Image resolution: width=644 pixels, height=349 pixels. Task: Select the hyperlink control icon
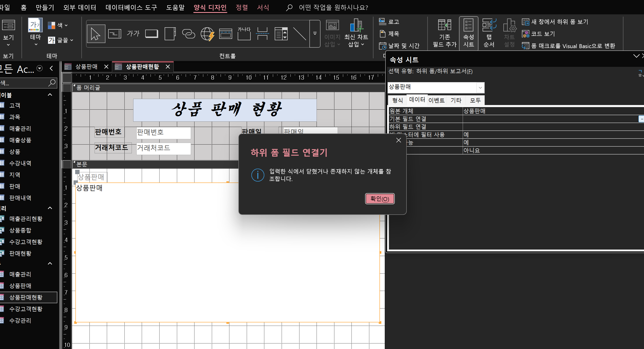click(x=188, y=34)
